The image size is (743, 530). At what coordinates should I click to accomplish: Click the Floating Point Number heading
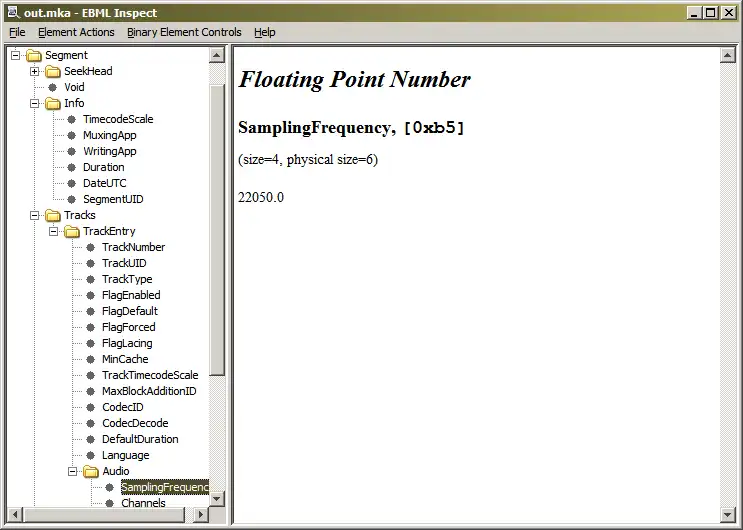click(354, 80)
